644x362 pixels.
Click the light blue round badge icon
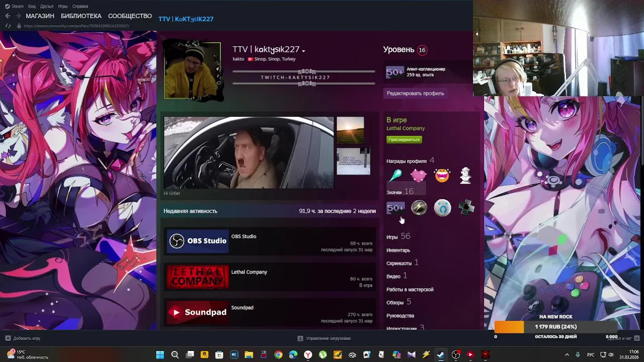443,208
